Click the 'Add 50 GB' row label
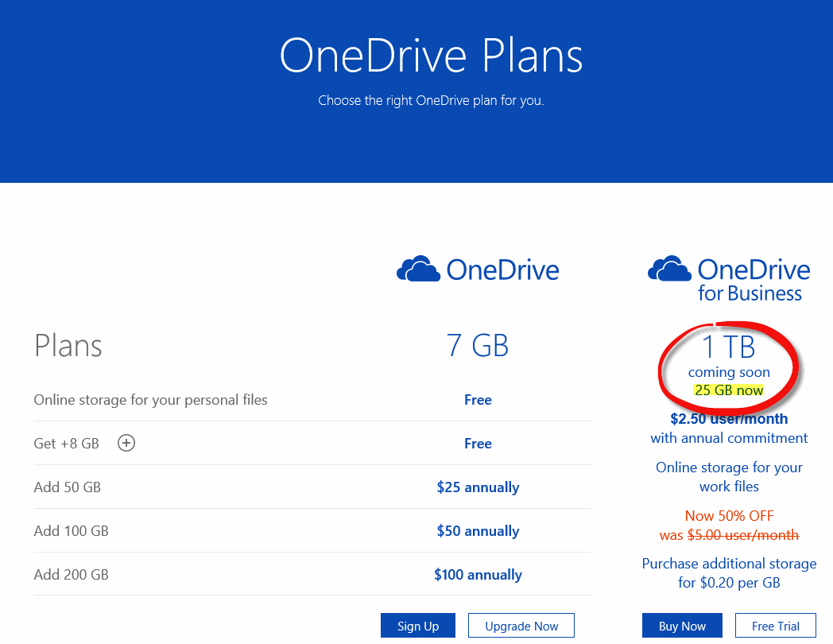Viewport: 833px width, 644px height. (x=68, y=487)
